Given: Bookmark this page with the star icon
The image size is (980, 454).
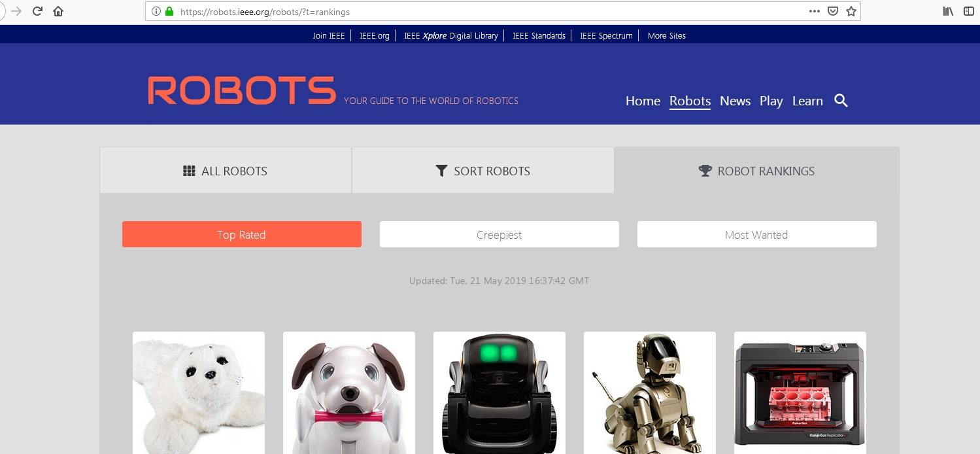Looking at the screenshot, I should [851, 11].
